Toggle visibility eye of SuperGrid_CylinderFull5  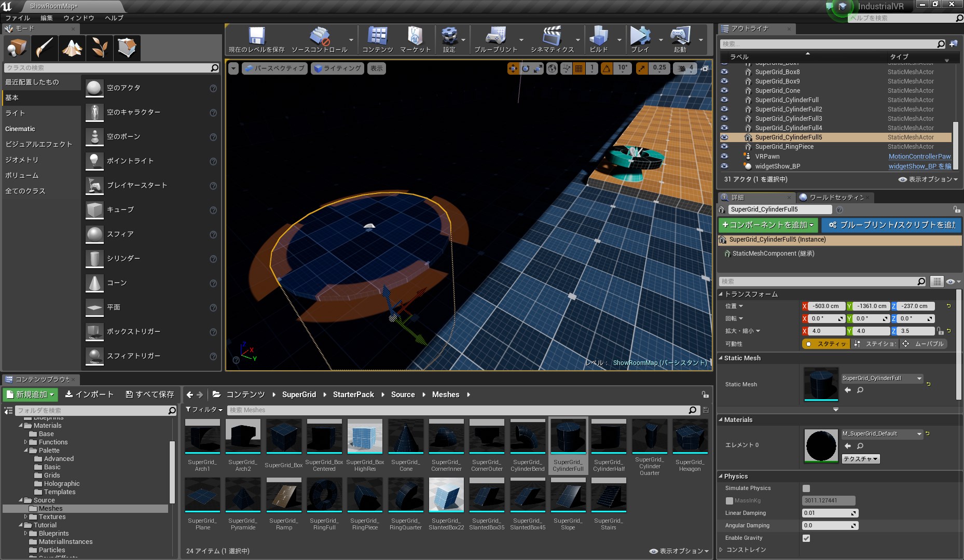pos(724,137)
